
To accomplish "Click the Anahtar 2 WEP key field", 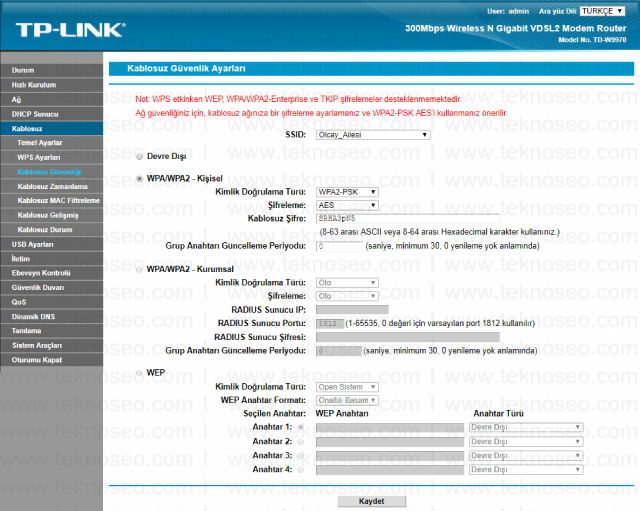I will (390, 442).
